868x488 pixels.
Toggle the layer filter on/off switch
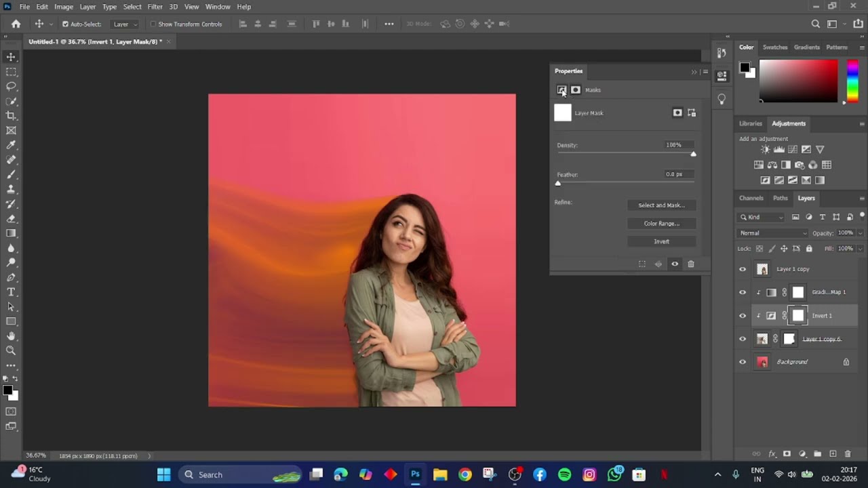863,216
